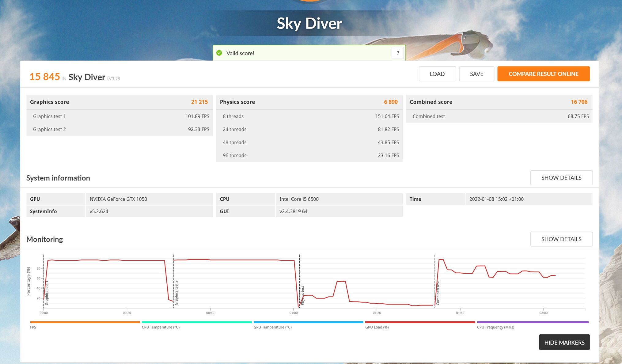Show details for Monitoring section

pyautogui.click(x=561, y=239)
